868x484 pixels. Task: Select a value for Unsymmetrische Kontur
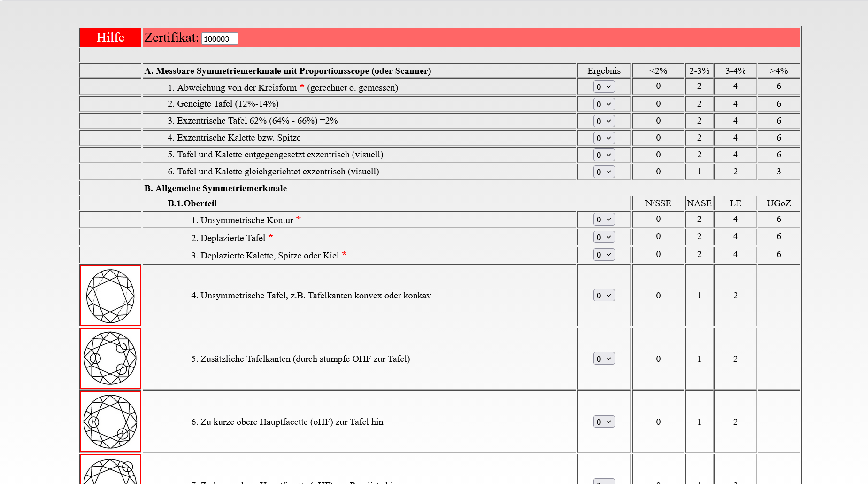tap(604, 219)
